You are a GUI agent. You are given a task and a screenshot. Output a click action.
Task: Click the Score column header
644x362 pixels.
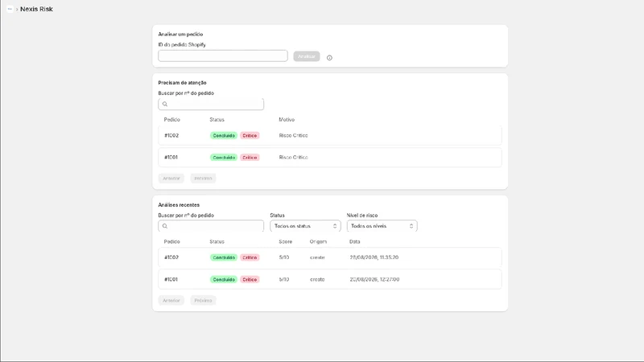(286, 242)
